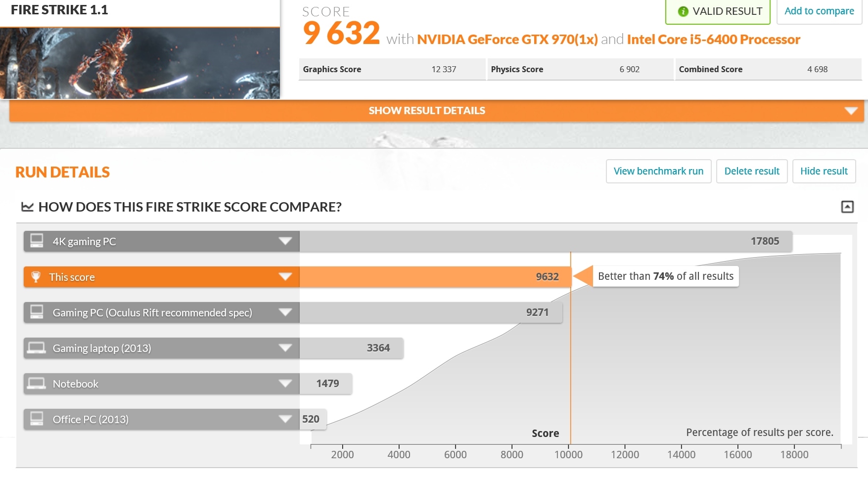Click 'Percentage of results per score.' caption
The width and height of the screenshot is (868, 479).
pos(760,433)
